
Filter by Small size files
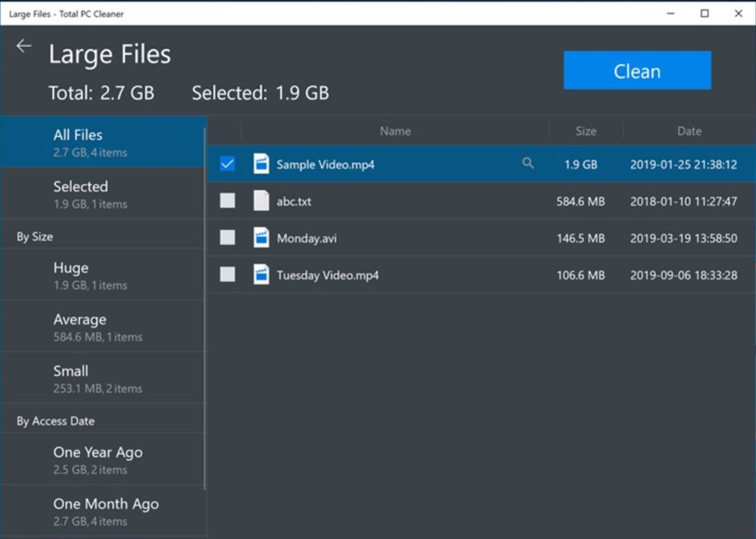coord(103,378)
